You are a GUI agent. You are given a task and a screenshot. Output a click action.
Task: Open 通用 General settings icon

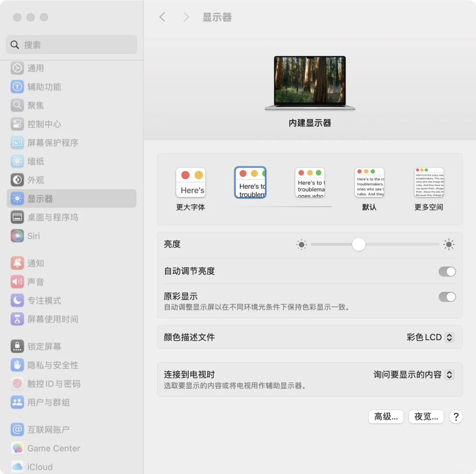pos(17,68)
